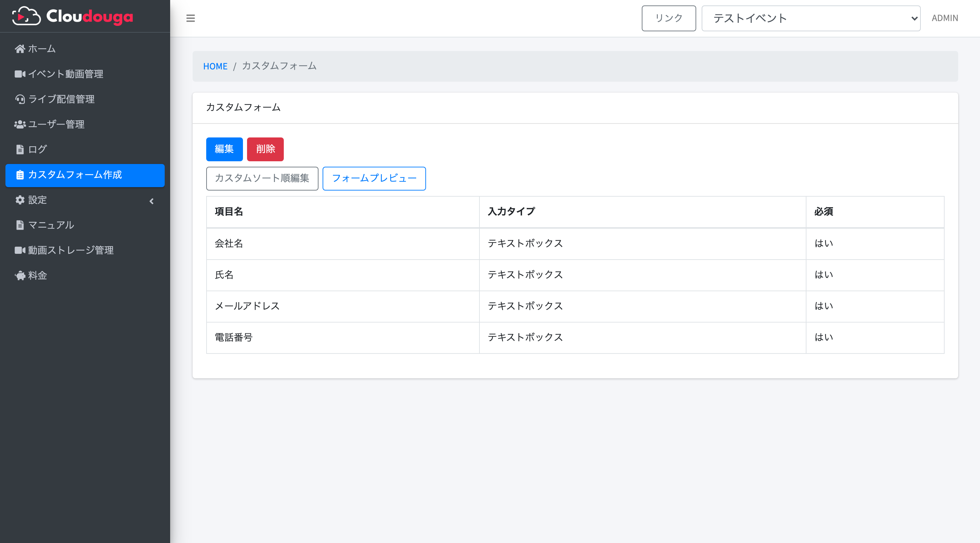Open カスタムソート順編集

click(x=262, y=178)
